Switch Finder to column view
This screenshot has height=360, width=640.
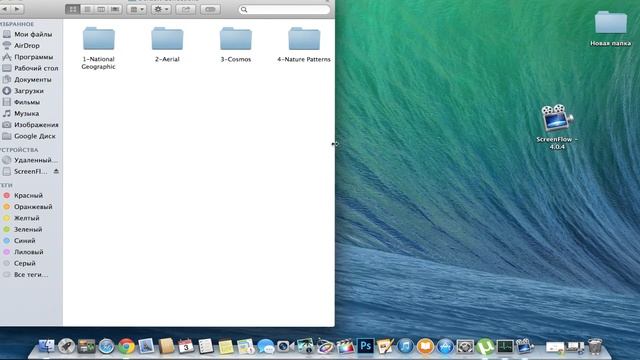pos(101,9)
